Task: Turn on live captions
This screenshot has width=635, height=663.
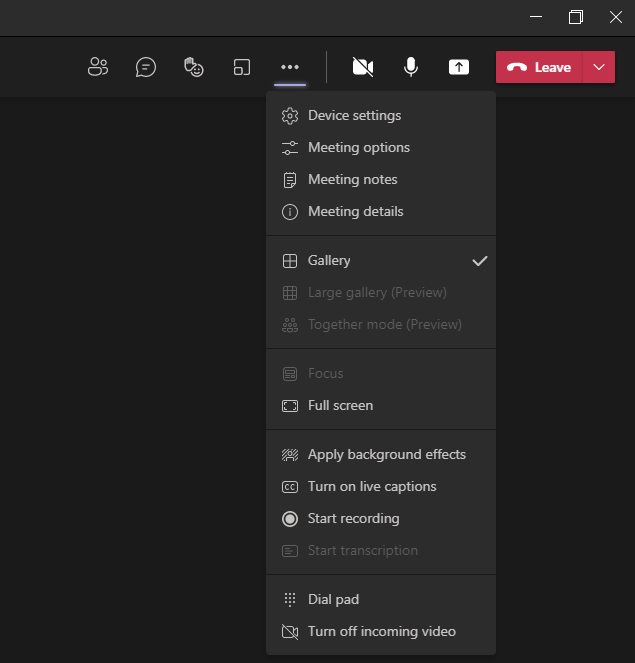Action: (x=371, y=487)
